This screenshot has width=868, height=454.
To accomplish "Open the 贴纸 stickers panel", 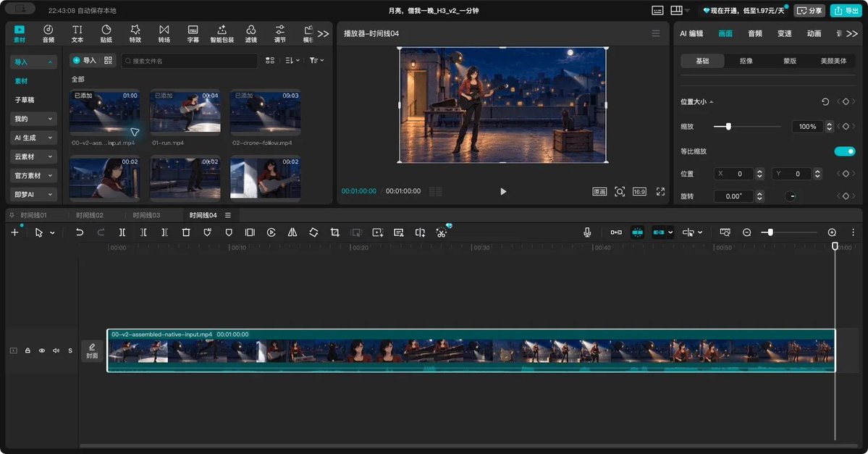I will click(106, 33).
